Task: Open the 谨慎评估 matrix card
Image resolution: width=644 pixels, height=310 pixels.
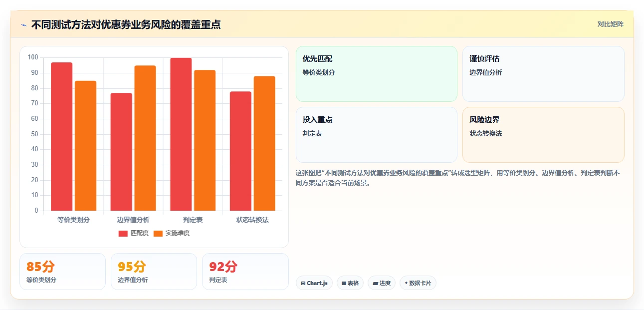Action: 543,74
